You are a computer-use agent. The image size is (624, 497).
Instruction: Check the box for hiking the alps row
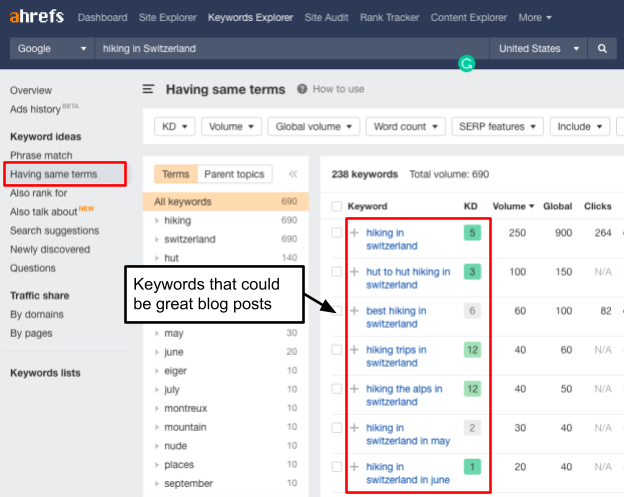337,389
